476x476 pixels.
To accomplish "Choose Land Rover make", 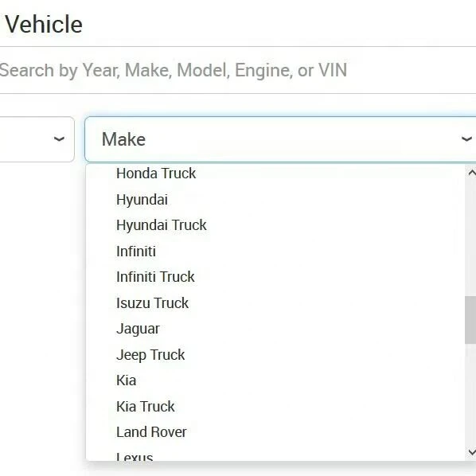I will pos(275,432).
